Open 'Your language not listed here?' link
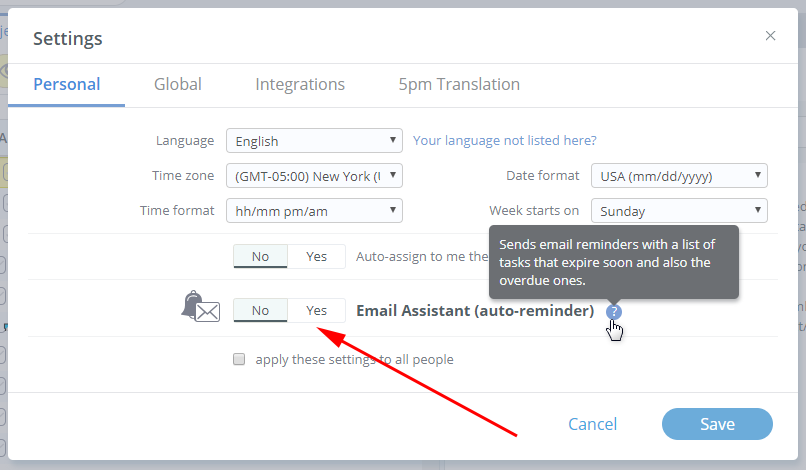Image resolution: width=806 pixels, height=470 pixels. click(505, 141)
